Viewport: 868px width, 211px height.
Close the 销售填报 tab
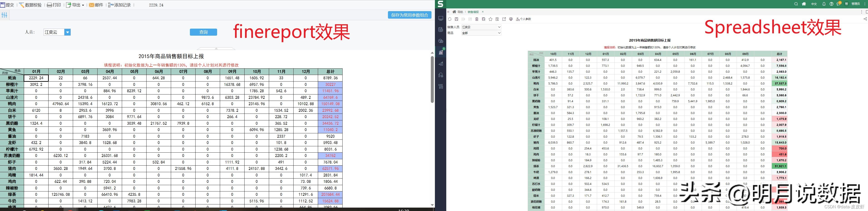pyautogui.click(x=483, y=12)
